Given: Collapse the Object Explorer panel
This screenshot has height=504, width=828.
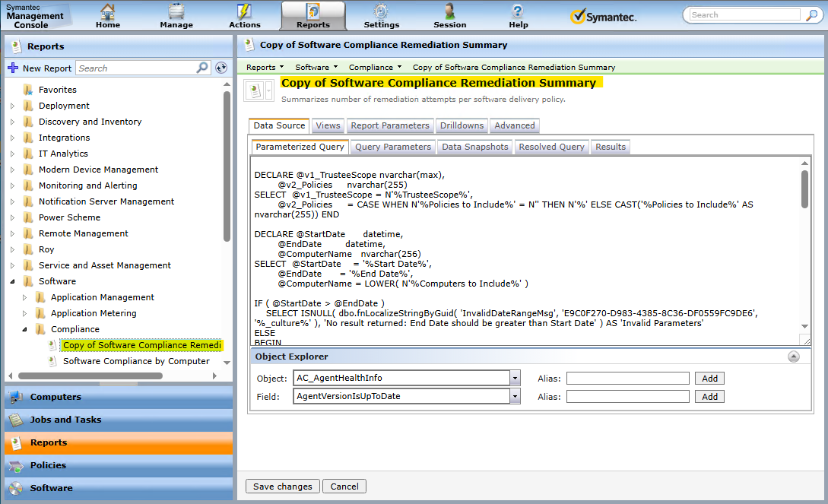Looking at the screenshot, I should coord(793,357).
